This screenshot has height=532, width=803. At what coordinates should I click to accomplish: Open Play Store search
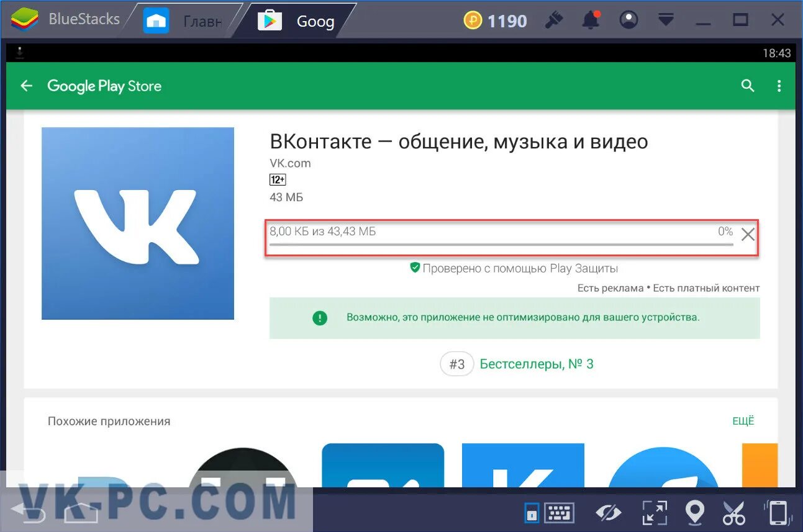748,86
